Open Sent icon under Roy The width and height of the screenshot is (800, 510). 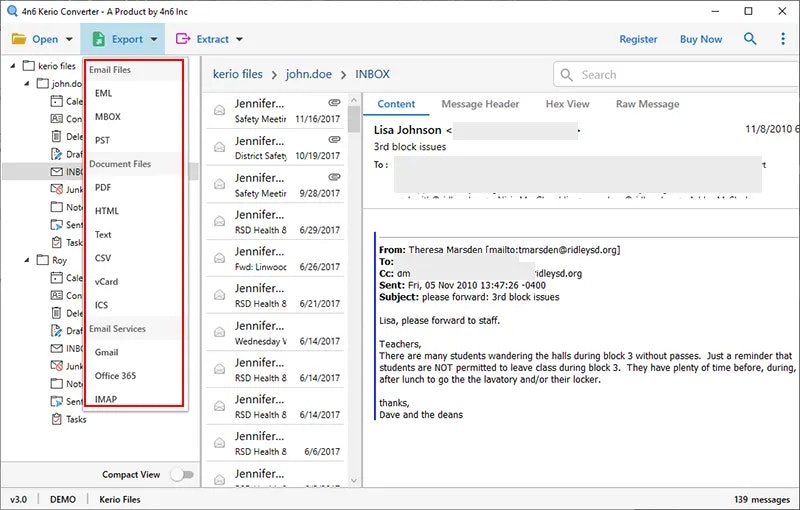[x=56, y=401]
